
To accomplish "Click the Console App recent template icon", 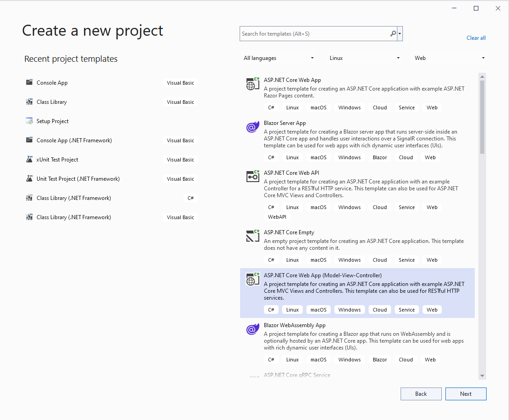I will (29, 83).
